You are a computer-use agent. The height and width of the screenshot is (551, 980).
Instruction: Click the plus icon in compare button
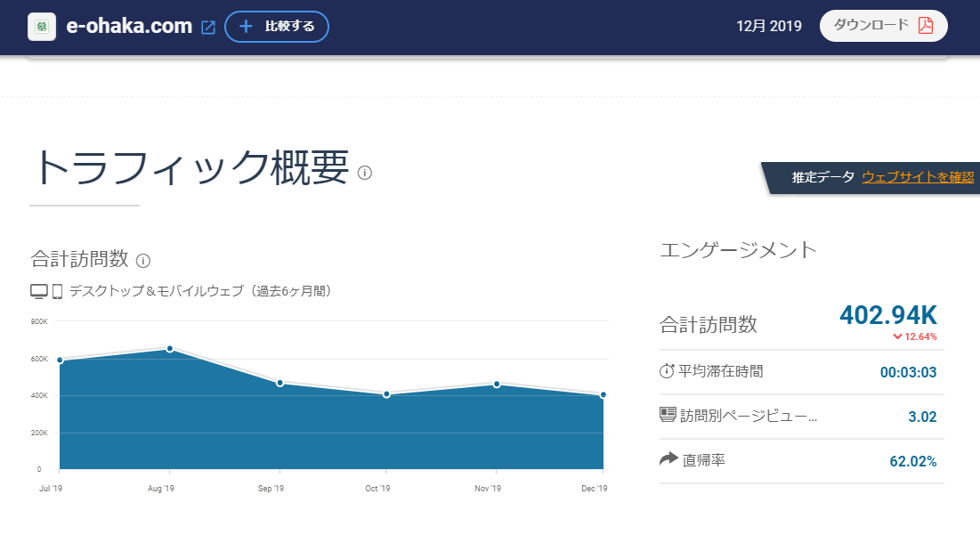coord(247,26)
